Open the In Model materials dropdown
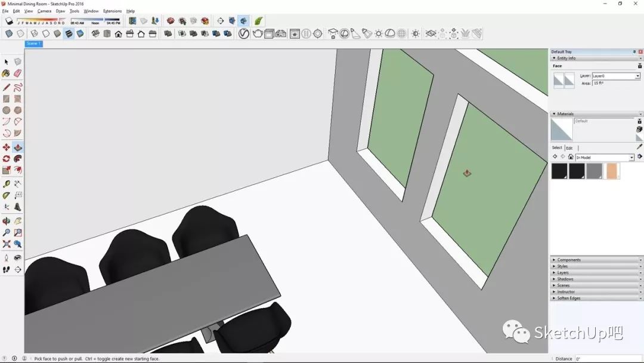The height and width of the screenshot is (363, 644). click(x=631, y=158)
